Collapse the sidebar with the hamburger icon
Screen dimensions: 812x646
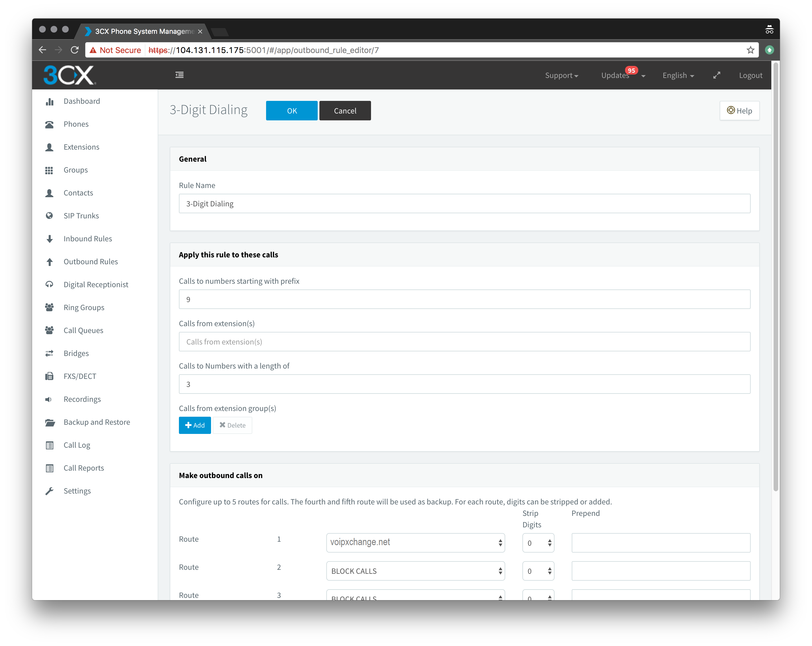tap(180, 75)
